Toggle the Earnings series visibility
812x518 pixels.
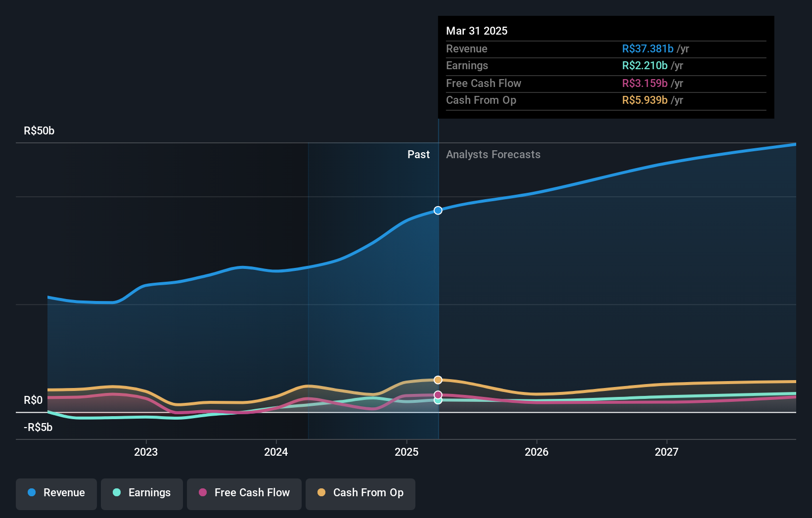[141, 494]
